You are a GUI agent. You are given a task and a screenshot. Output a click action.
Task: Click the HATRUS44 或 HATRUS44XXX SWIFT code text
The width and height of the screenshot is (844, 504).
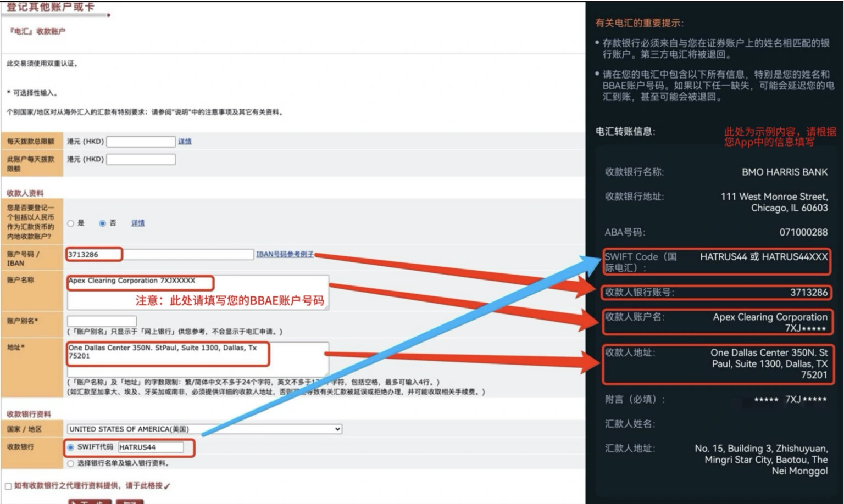pos(763,256)
